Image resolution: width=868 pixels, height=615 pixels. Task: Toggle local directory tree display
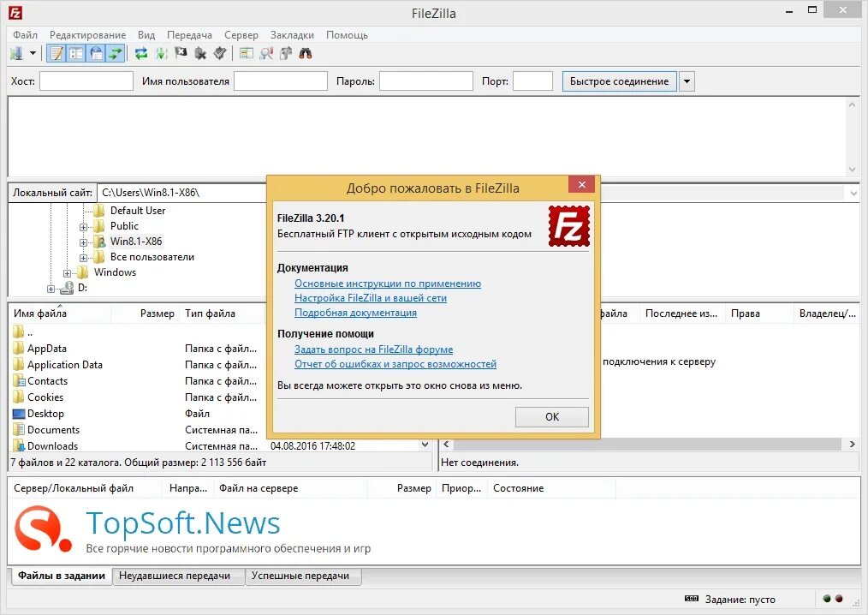76,54
